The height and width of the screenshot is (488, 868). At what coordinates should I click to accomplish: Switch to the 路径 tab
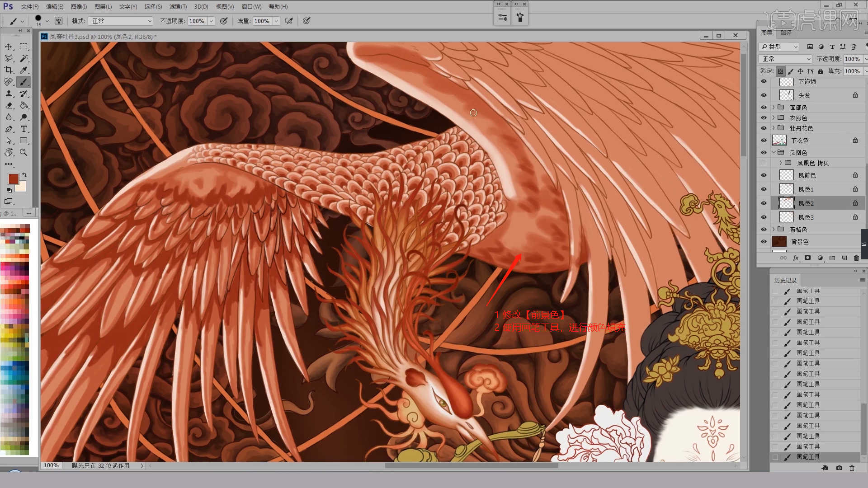pos(786,33)
